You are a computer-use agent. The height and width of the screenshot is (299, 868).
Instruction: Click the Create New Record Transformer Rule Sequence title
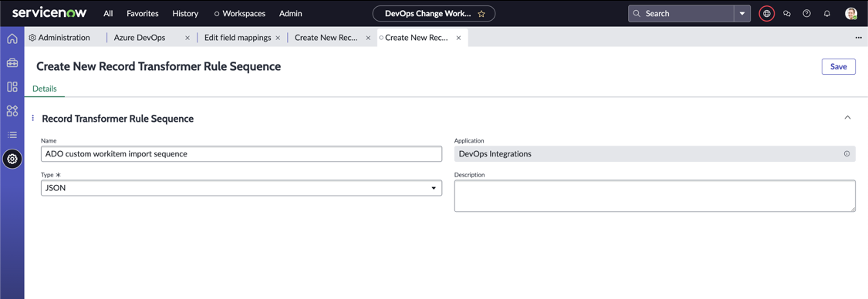[x=158, y=66]
